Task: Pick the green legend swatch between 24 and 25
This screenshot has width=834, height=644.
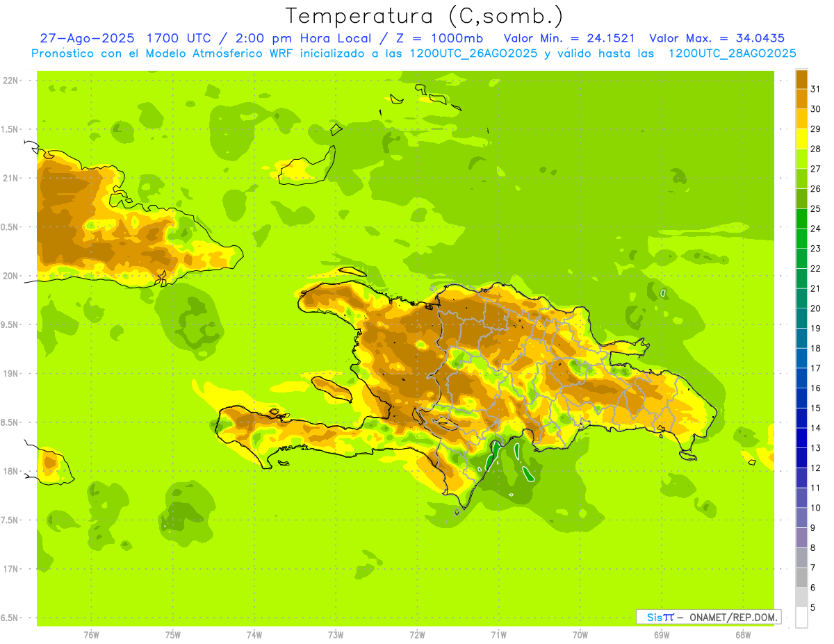Action: point(801,218)
